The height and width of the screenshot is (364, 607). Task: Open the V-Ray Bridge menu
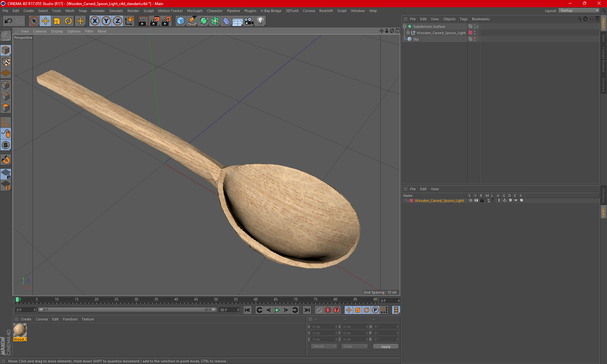point(271,11)
